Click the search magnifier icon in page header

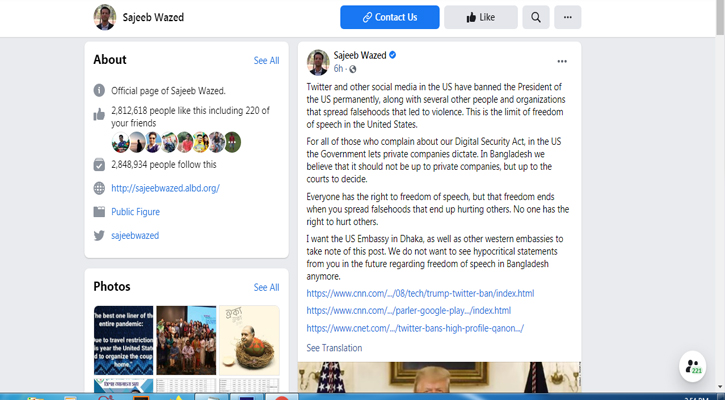point(536,17)
